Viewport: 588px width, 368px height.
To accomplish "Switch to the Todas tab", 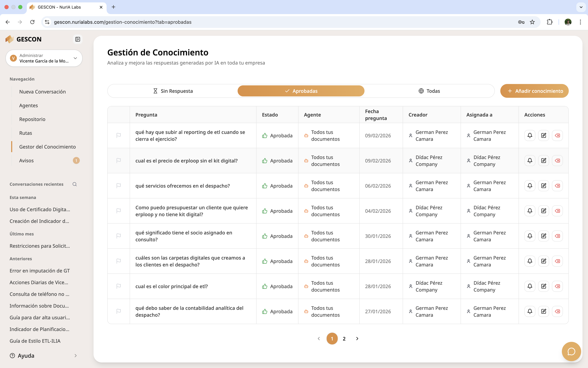I will (429, 91).
